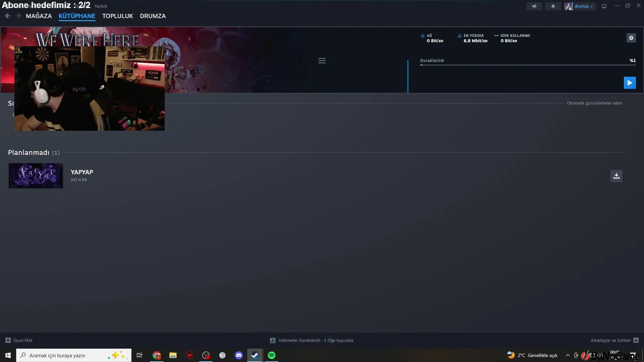Image resolution: width=644 pixels, height=362 pixels.
Task: Switch to Big Picture mode icon
Action: [x=604, y=6]
